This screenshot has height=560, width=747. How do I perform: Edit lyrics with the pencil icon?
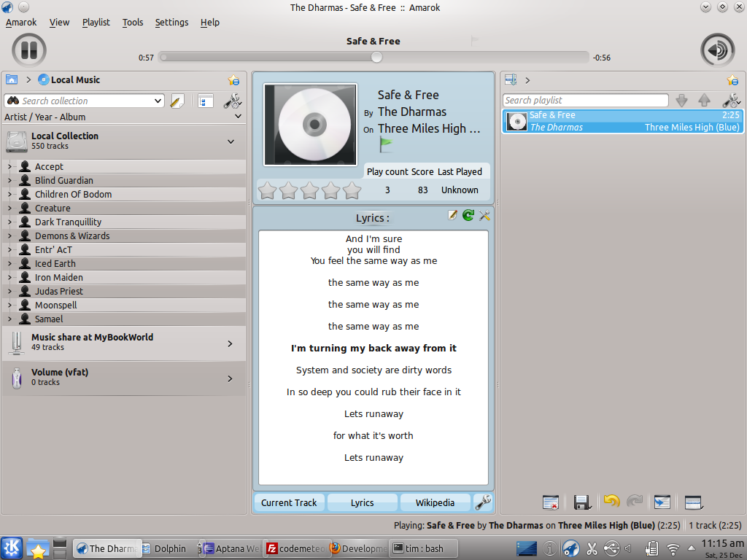(x=452, y=215)
